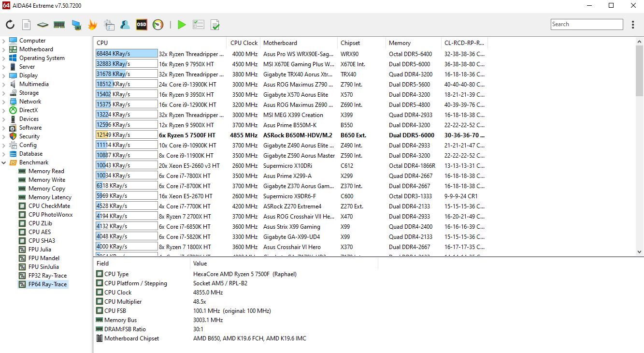
Task: Open CPU AES benchmark
Action: pos(40,232)
